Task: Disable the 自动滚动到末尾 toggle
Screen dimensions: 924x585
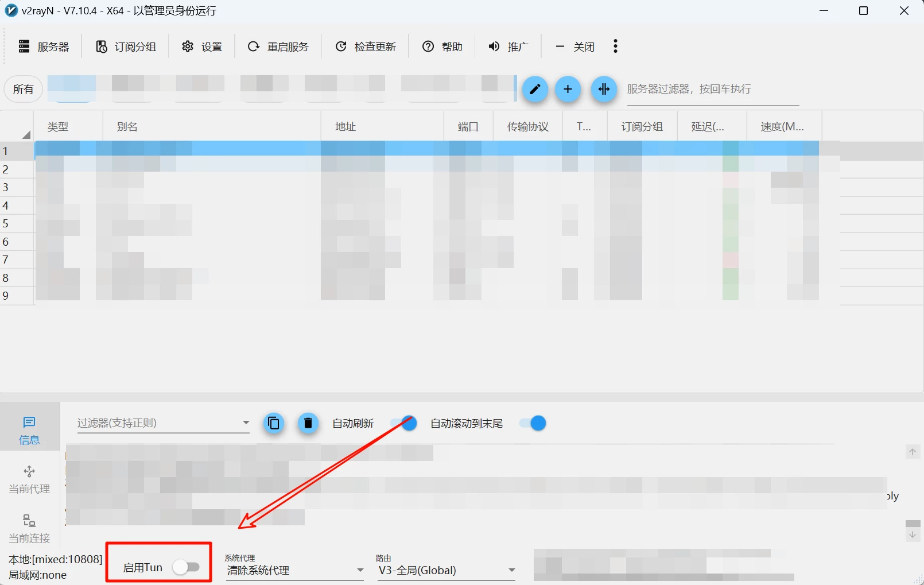Action: click(533, 423)
